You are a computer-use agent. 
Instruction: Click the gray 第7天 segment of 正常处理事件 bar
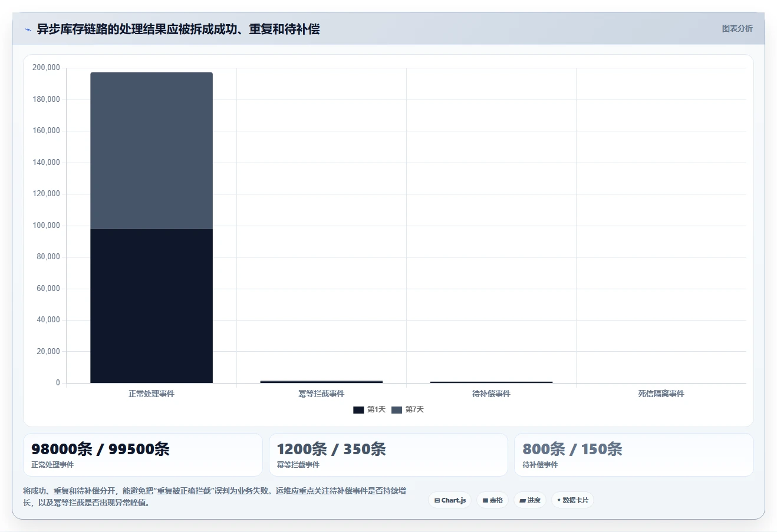(152, 151)
